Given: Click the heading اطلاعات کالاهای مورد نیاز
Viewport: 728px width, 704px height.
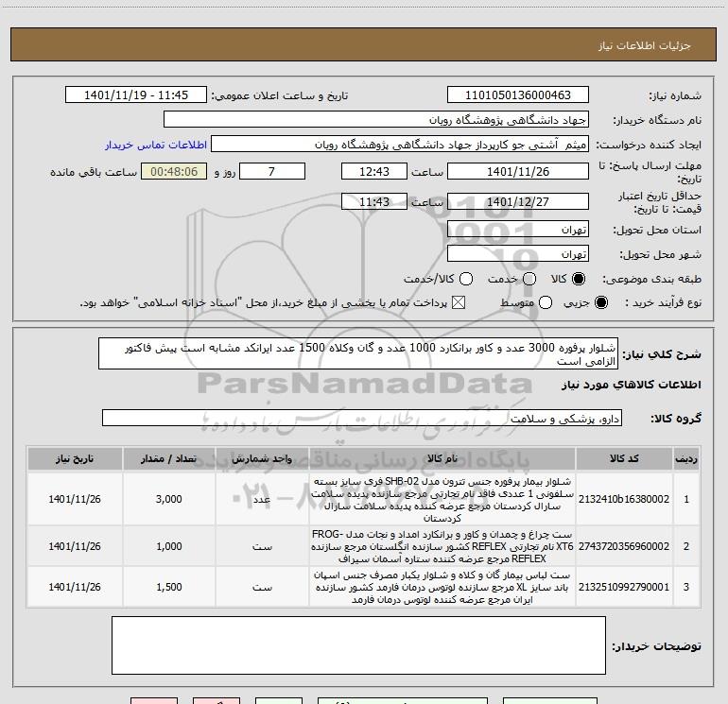Looking at the screenshot, I should pos(631,385).
